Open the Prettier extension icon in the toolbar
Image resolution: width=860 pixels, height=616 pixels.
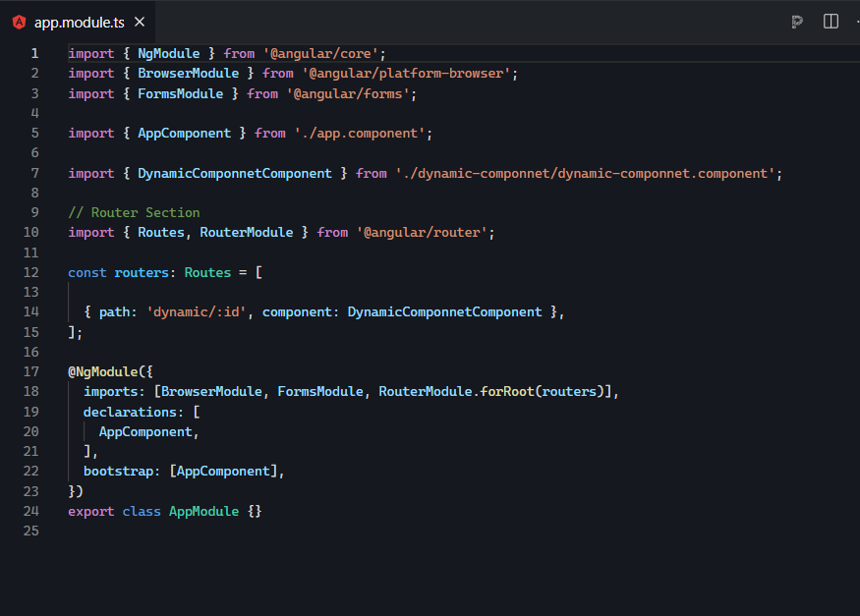click(x=796, y=22)
